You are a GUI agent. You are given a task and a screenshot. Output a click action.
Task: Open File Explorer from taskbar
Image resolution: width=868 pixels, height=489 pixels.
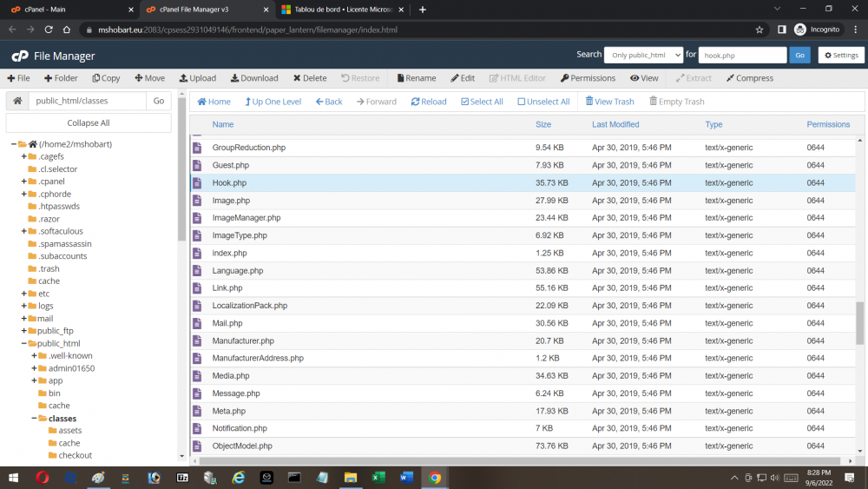tap(351, 478)
